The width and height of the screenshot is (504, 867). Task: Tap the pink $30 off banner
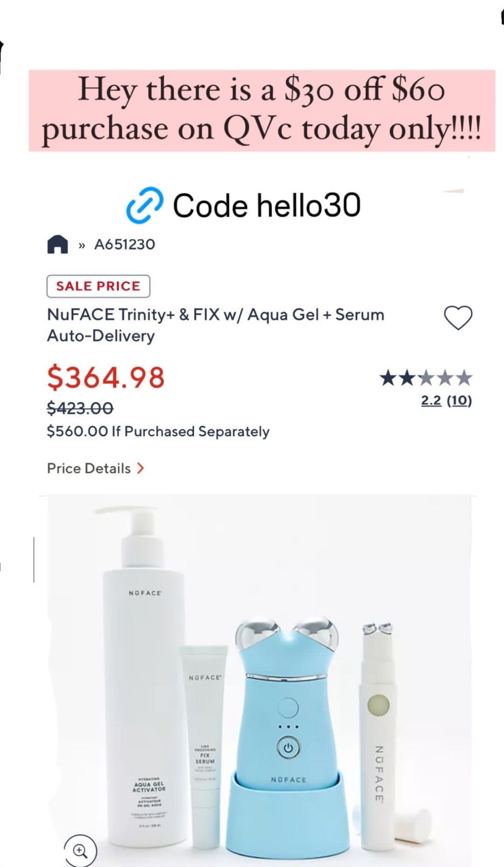click(262, 110)
